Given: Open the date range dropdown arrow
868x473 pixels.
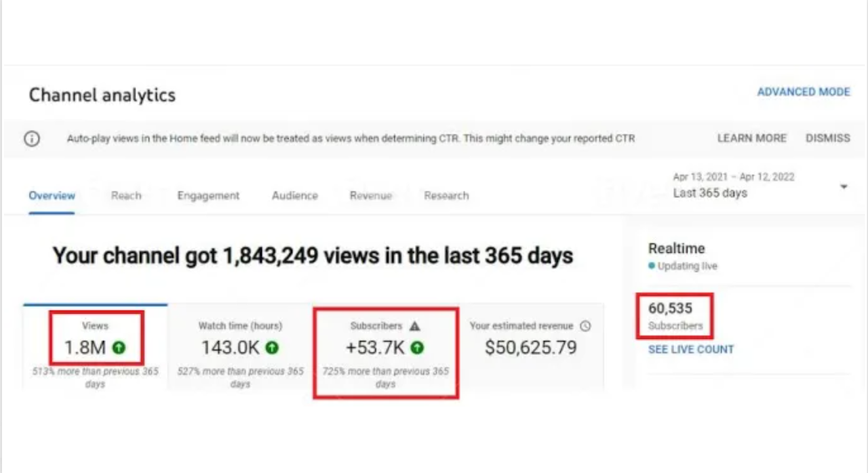Looking at the screenshot, I should point(844,186).
